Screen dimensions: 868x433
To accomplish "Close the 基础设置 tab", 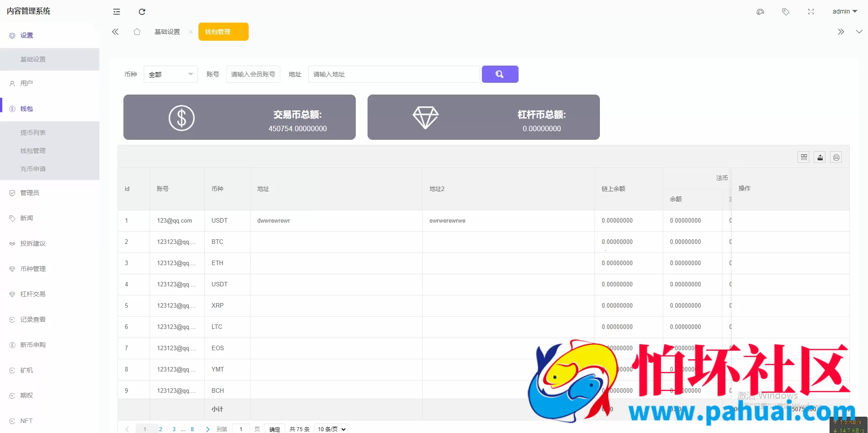I will point(191,32).
